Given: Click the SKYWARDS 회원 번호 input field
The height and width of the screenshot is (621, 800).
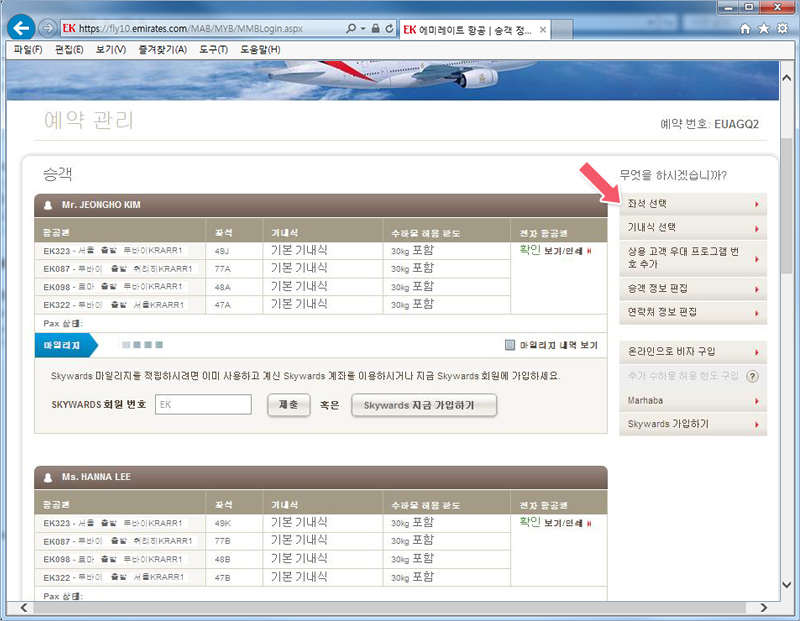Looking at the screenshot, I should tap(203, 404).
